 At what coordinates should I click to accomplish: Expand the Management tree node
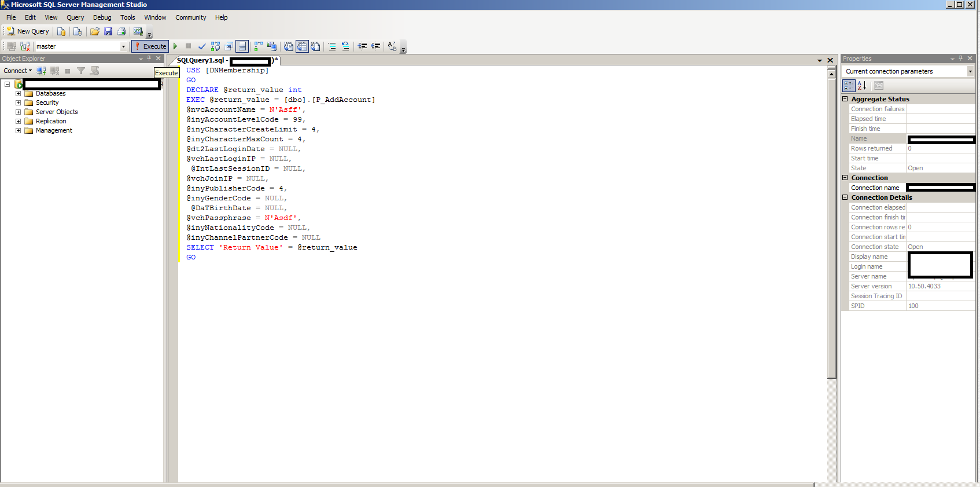coord(18,130)
